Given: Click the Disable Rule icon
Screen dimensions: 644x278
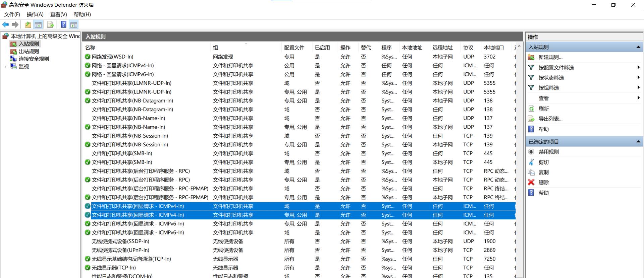Looking at the screenshot, I should 531,152.
